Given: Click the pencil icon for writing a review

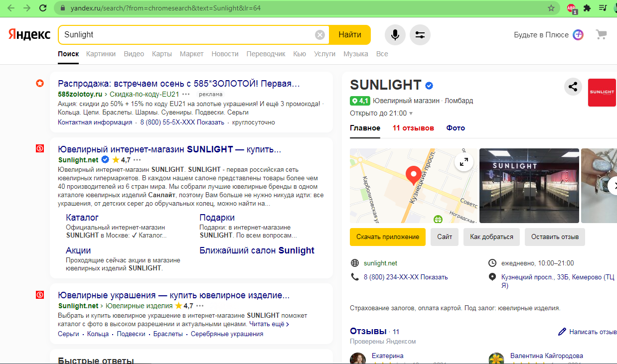Looking at the screenshot, I should [562, 332].
